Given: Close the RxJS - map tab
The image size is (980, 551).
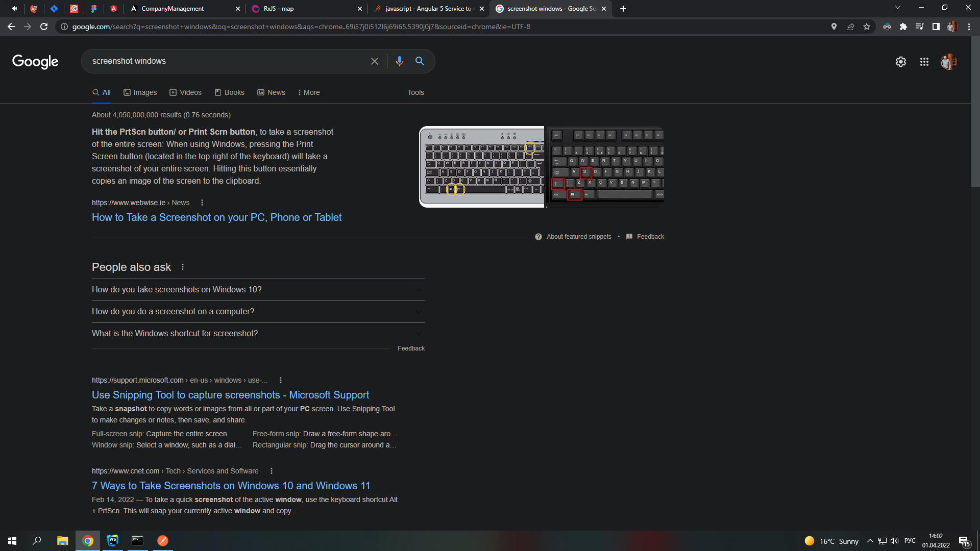Looking at the screenshot, I should [x=360, y=9].
